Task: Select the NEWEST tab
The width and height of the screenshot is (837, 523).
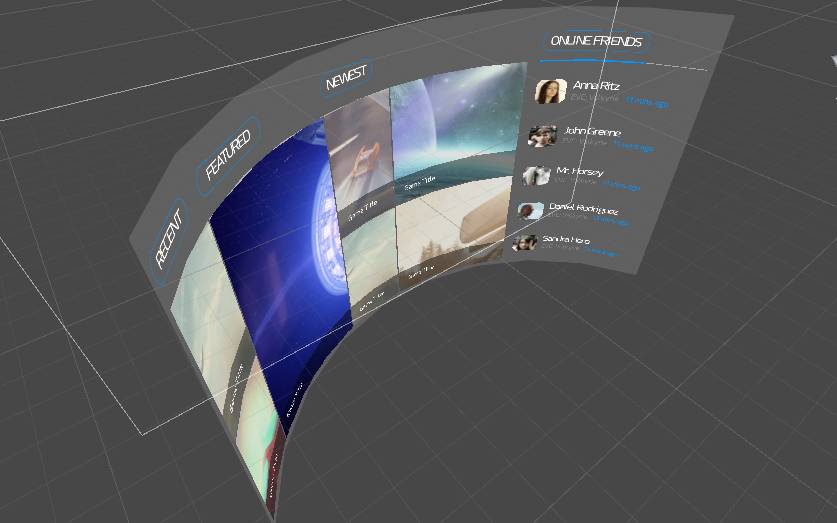Action: [346, 78]
